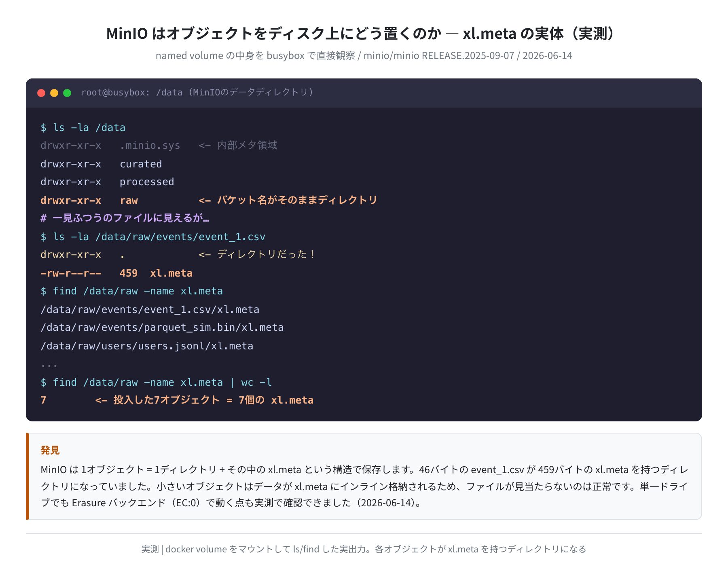Click the green maximize dot in terminal header

click(67, 93)
